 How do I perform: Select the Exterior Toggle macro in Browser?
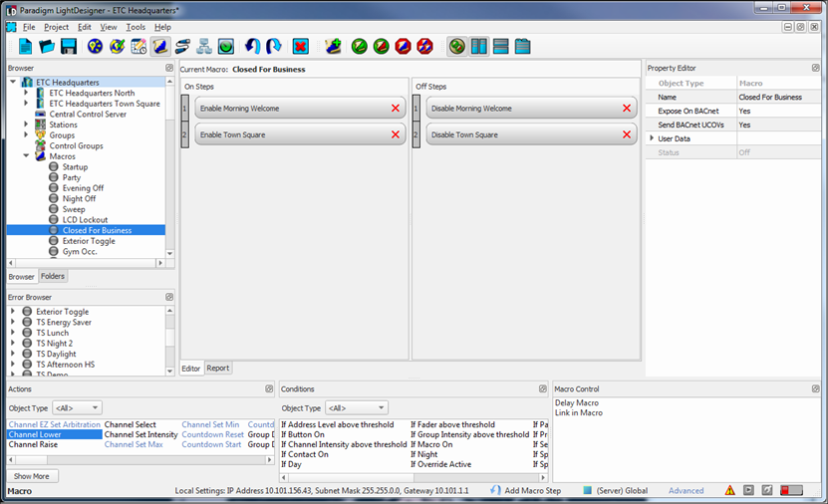coord(89,241)
